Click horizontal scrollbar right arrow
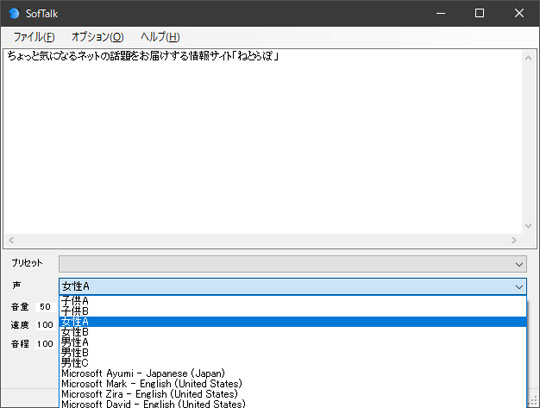Viewport: 540px width, 408px height. [514, 240]
